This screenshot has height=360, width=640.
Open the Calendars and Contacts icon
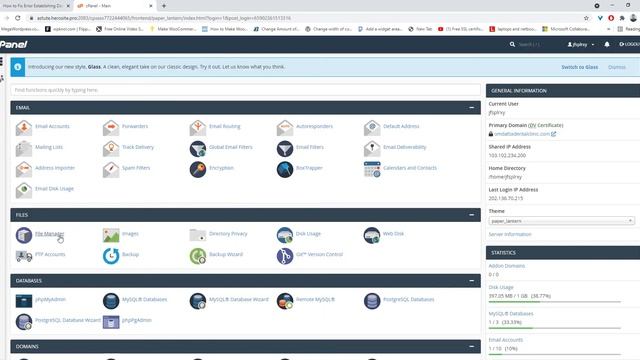372,169
